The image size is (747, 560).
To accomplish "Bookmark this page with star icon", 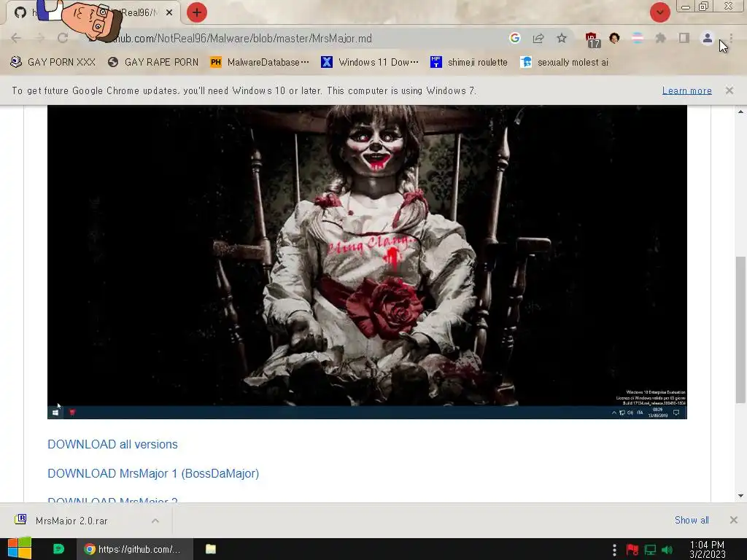I will point(562,38).
